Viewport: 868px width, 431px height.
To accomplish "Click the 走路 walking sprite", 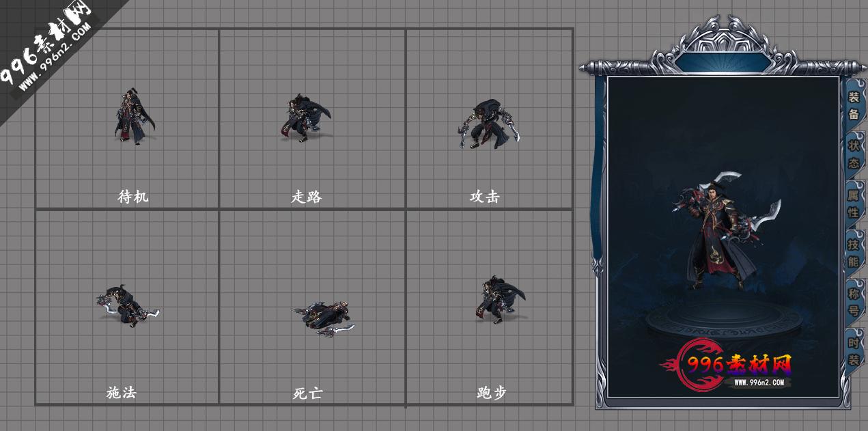I will (305, 117).
